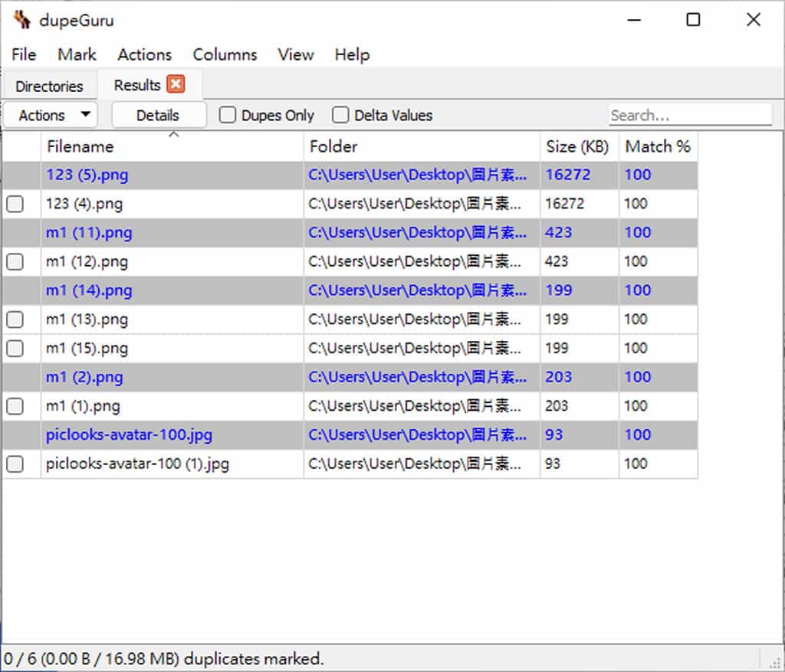Open the File menu
The image size is (785, 672).
click(24, 54)
